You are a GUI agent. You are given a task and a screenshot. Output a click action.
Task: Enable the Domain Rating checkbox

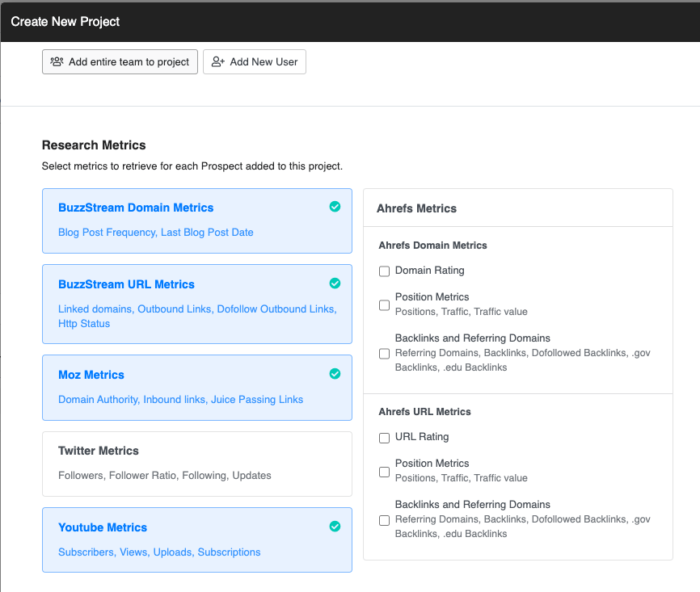pos(384,271)
